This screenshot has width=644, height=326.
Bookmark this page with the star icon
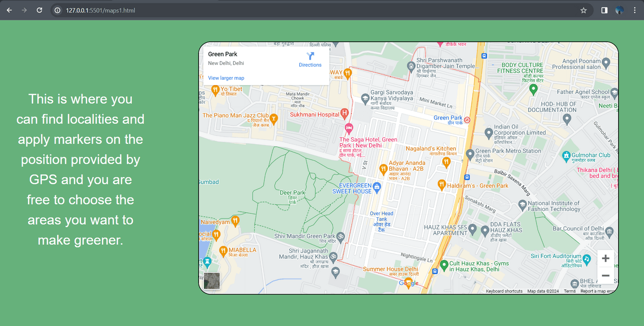pos(584,10)
